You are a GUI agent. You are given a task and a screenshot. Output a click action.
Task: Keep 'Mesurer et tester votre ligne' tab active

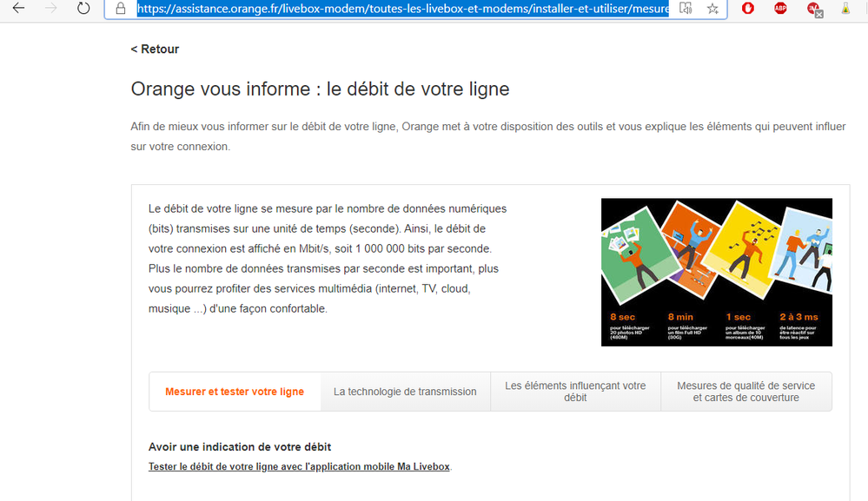(235, 392)
